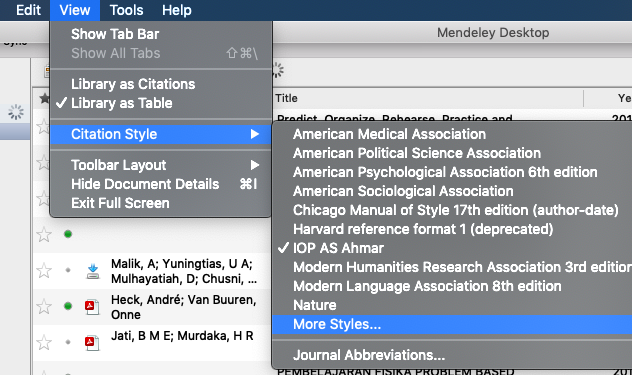The width and height of the screenshot is (632, 375).
Task: Expand the Toolbar Layout submenu
Action: (160, 165)
